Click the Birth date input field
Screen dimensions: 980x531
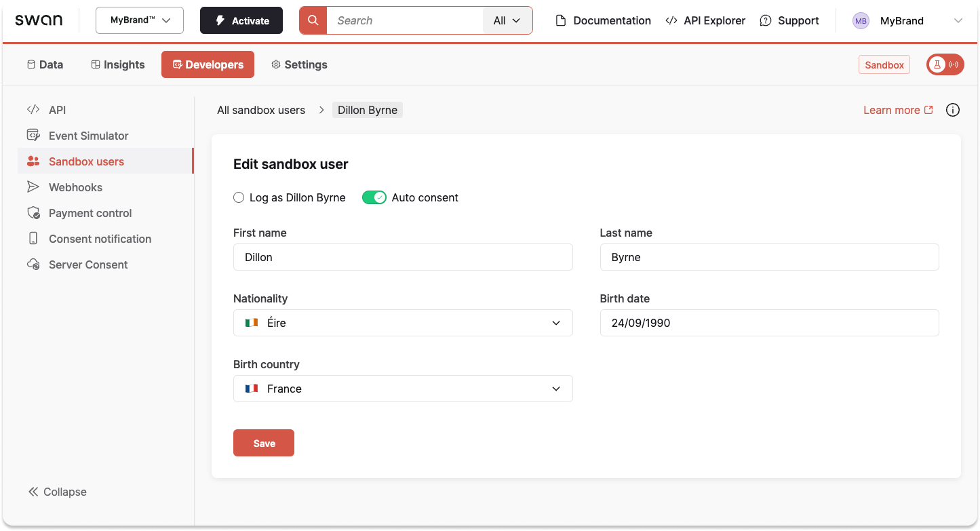point(769,323)
